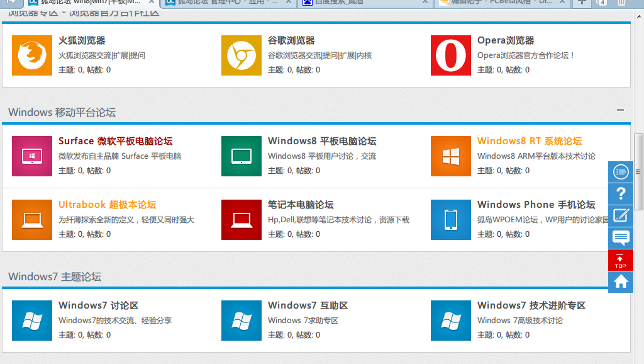
Task: Open the 火狐浏览器 forum link
Action: (x=82, y=40)
